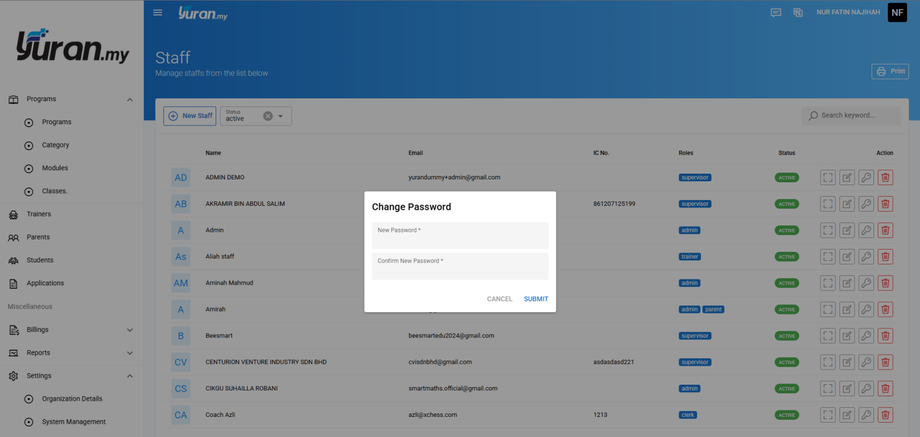Open Trainers in the sidebar

point(39,214)
